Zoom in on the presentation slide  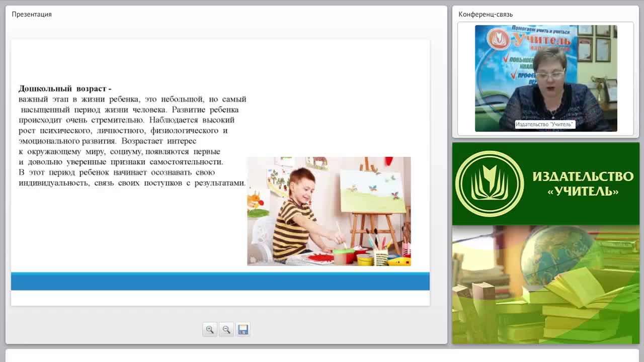click(210, 330)
